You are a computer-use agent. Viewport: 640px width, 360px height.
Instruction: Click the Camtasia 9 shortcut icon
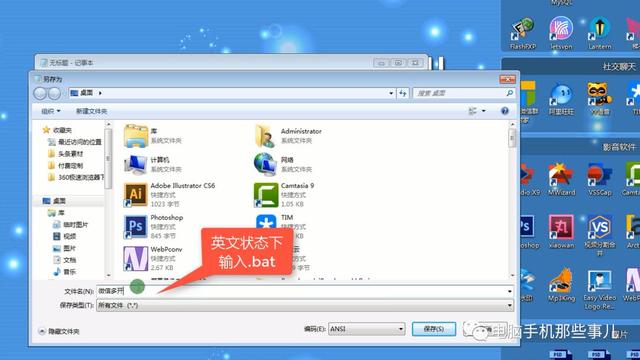coord(266,194)
